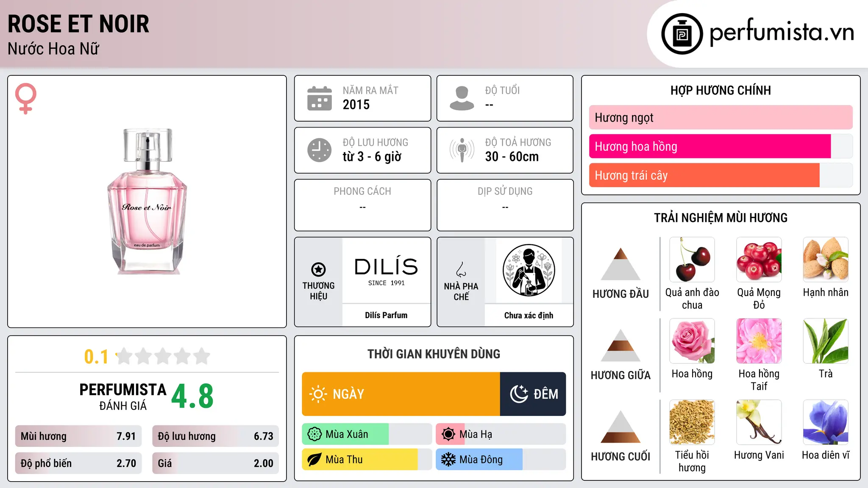Click the perfumista.vn bottle logo icon

682,34
